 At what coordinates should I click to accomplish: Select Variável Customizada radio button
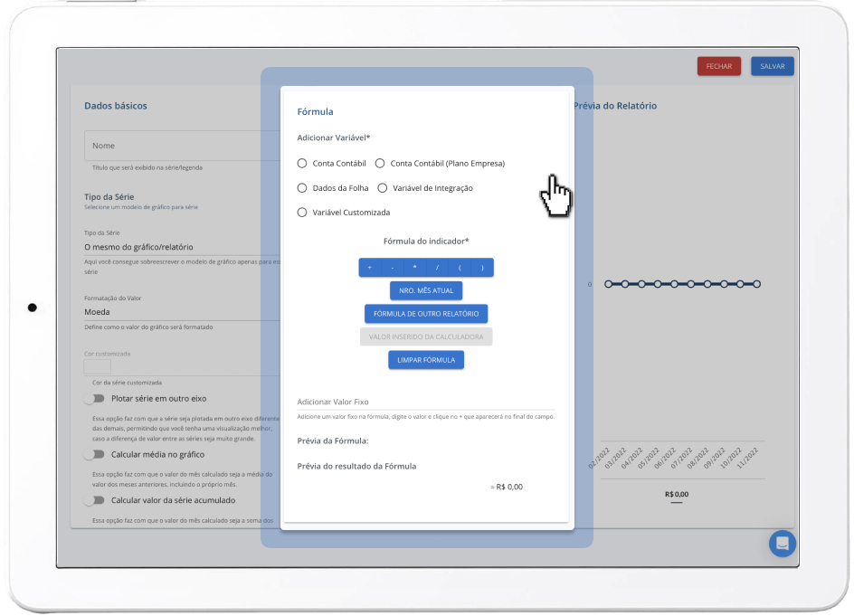[x=302, y=213]
